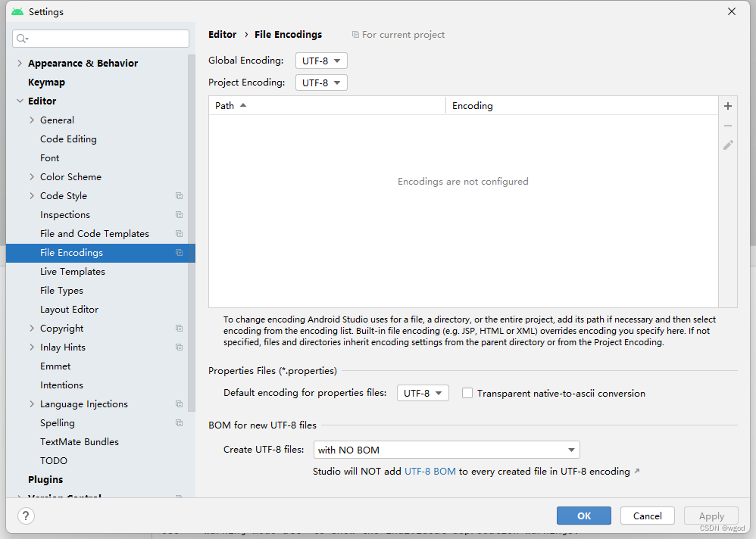Click the For current project icon
Viewport: 756px width, 539px height.
[355, 35]
